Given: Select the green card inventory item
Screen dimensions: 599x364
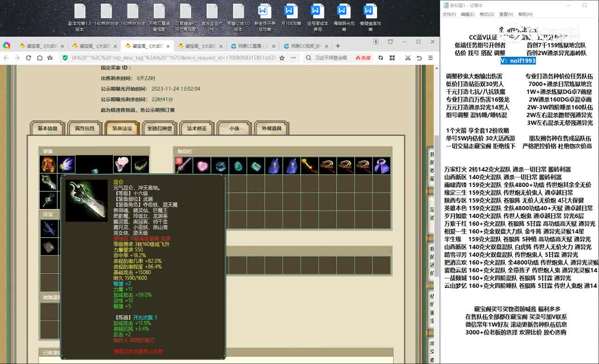Looking at the screenshot, I should 256,165.
